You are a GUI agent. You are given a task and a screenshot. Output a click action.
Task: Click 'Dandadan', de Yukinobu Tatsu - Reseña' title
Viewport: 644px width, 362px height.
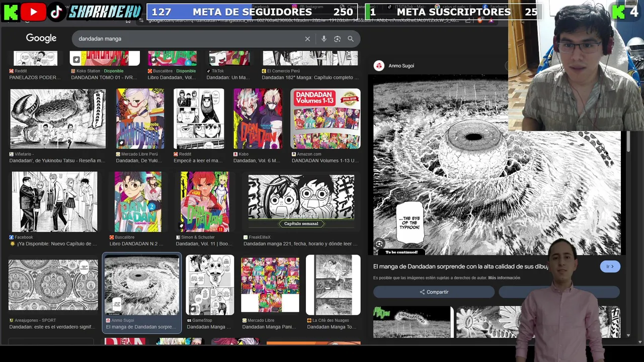(57, 160)
